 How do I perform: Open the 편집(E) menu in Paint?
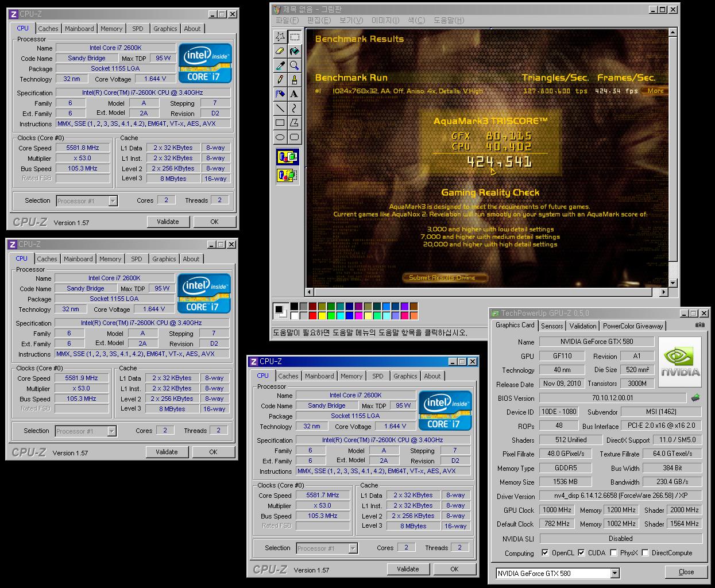pos(319,20)
